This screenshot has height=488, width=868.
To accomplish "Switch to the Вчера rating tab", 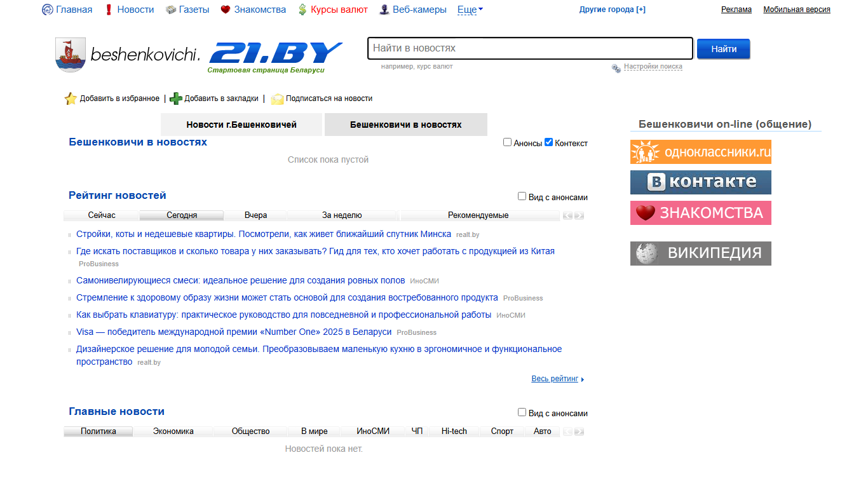I will (255, 215).
